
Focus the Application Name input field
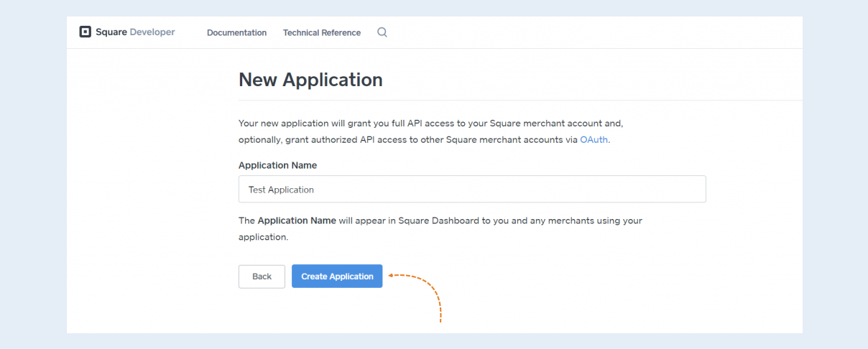[472, 190]
